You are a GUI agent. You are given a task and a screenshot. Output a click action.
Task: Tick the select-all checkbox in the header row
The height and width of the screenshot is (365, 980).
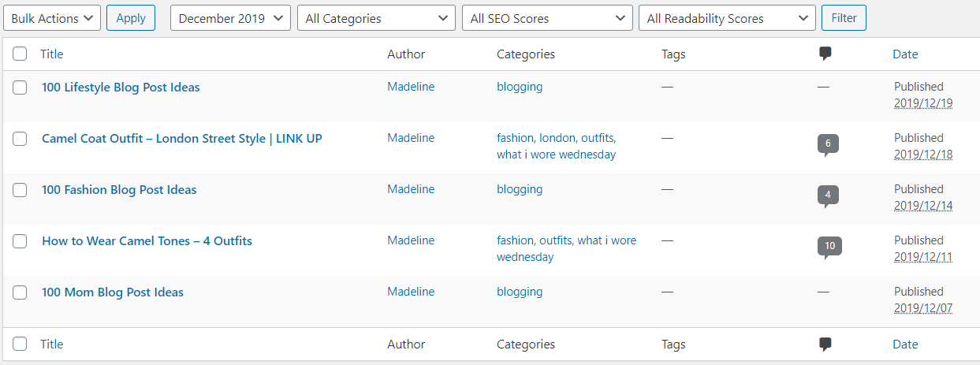pos(20,54)
